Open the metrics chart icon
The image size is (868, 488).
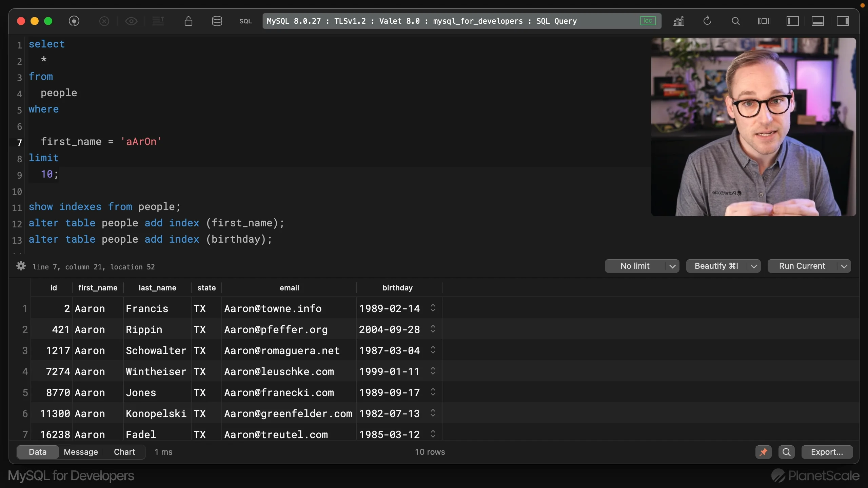click(679, 21)
